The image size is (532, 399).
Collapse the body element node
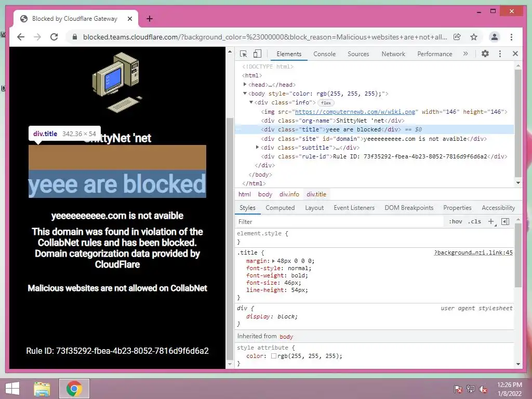(x=245, y=94)
